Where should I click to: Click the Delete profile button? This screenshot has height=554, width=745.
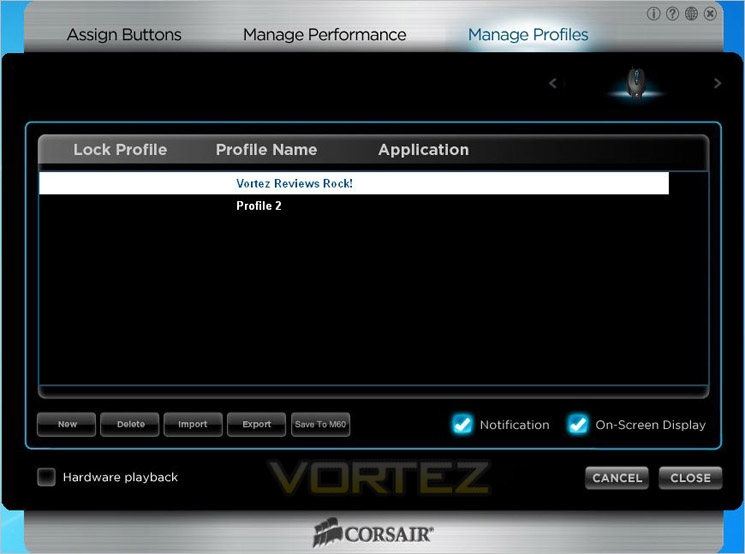[130, 424]
